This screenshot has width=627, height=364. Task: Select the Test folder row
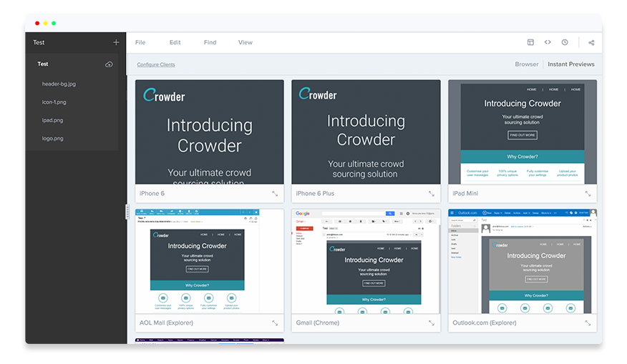pos(73,64)
